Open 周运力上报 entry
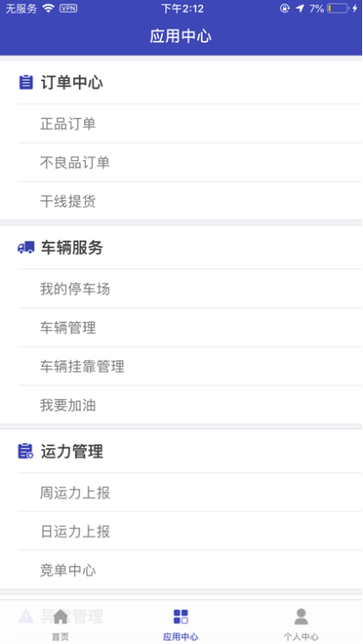The width and height of the screenshot is (363, 644). (x=190, y=493)
